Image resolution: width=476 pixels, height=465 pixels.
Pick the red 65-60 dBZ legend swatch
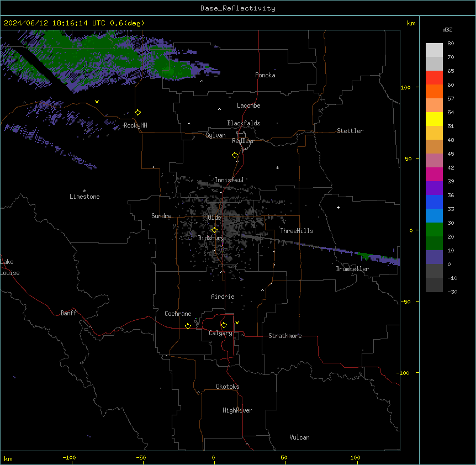[434, 78]
